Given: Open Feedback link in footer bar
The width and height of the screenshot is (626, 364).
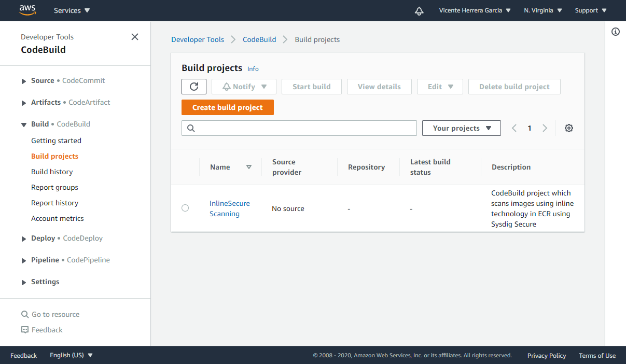Looking at the screenshot, I should (x=23, y=356).
